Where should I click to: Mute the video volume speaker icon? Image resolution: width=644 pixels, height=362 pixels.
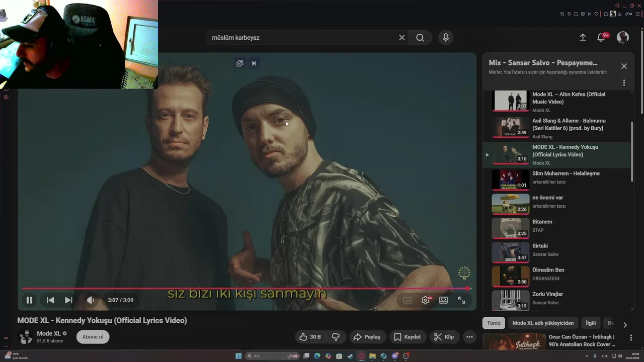(90, 300)
